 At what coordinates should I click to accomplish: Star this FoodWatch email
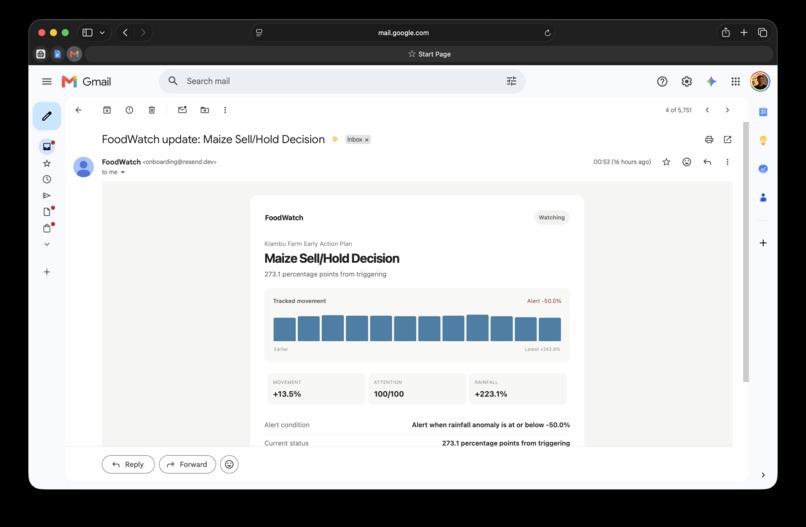[666, 162]
